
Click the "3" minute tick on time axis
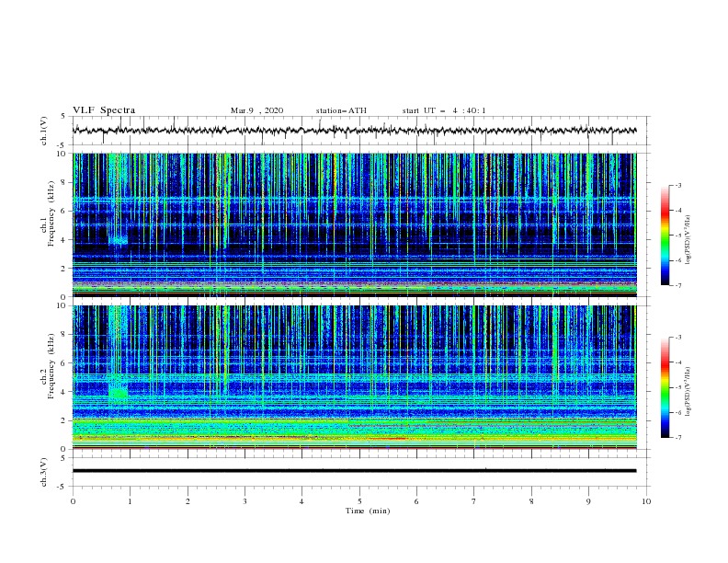(245, 501)
